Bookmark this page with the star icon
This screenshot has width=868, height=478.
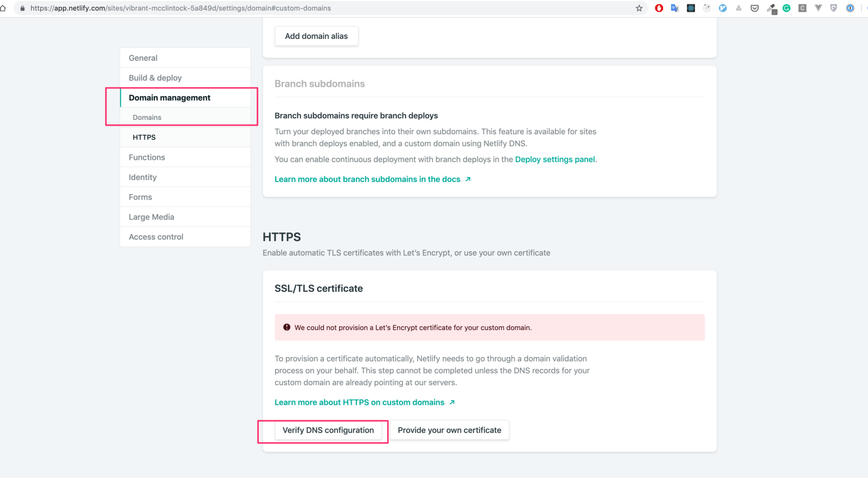click(x=639, y=8)
